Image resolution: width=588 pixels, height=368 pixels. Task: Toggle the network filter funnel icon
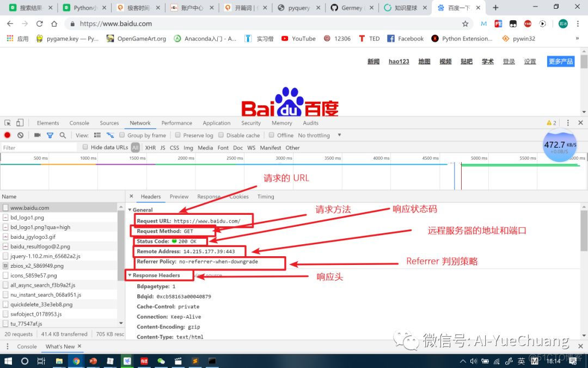click(x=50, y=135)
